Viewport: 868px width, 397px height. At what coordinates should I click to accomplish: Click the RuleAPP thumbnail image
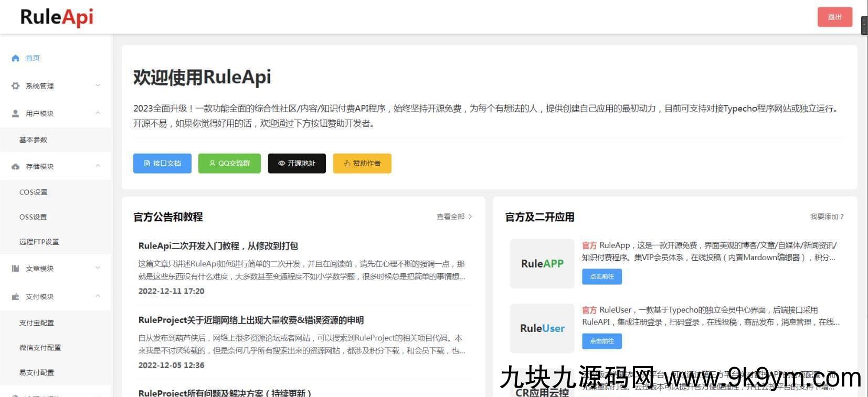click(542, 264)
